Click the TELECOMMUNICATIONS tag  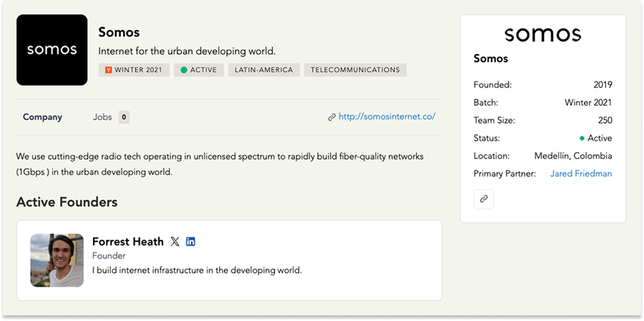pos(355,70)
